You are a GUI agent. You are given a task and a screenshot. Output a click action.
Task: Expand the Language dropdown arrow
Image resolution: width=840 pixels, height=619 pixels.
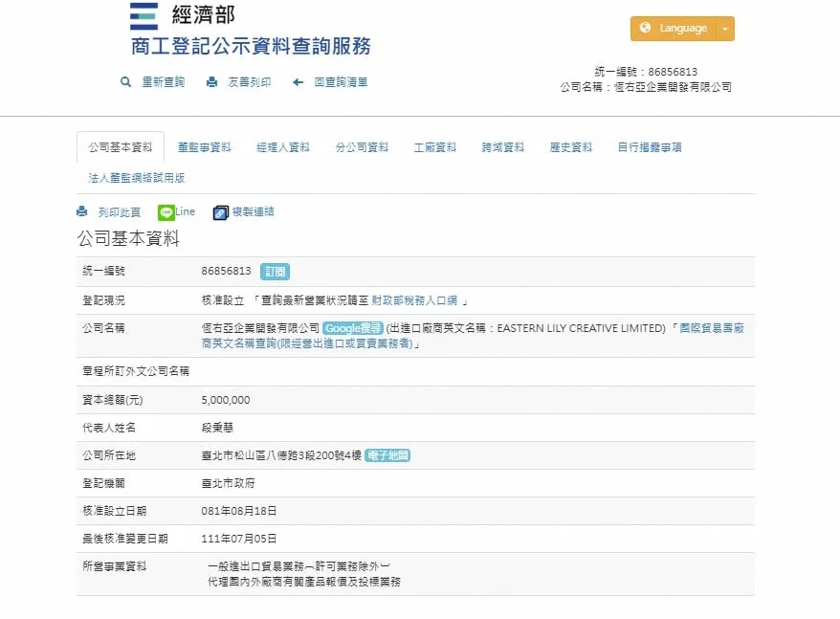pos(725,29)
